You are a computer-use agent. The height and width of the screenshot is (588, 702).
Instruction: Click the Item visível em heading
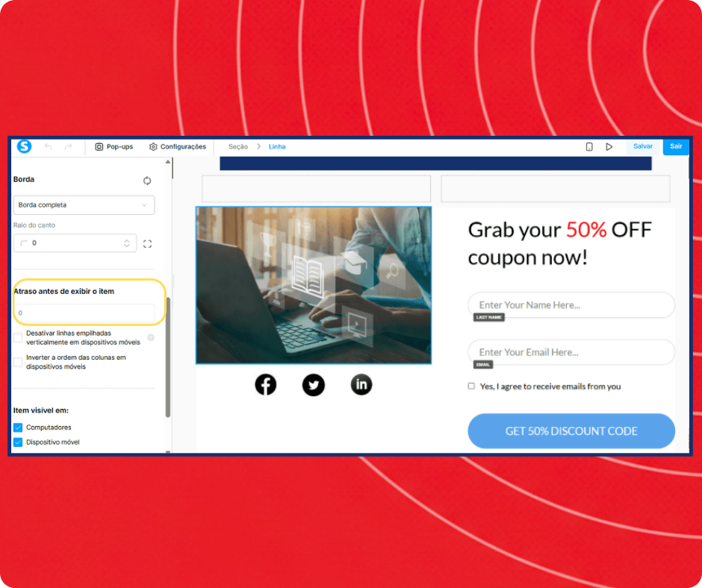(41, 410)
